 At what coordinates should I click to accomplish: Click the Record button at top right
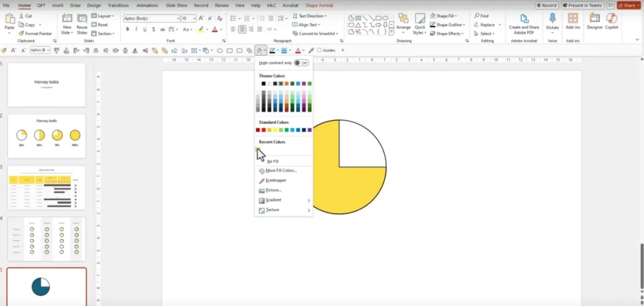[x=547, y=5]
